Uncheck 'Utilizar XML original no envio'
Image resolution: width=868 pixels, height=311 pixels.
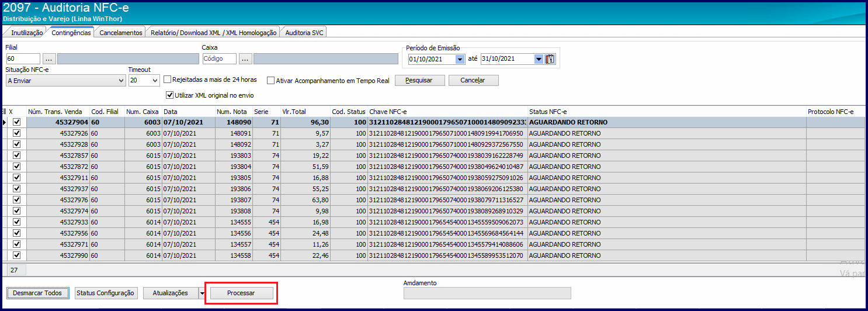170,95
